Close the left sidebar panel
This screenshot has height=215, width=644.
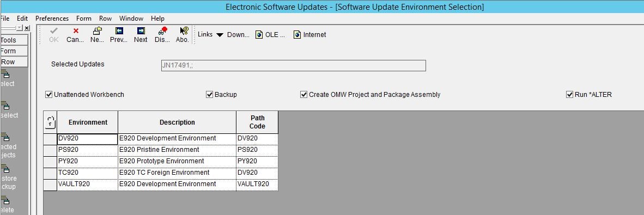click(27, 28)
